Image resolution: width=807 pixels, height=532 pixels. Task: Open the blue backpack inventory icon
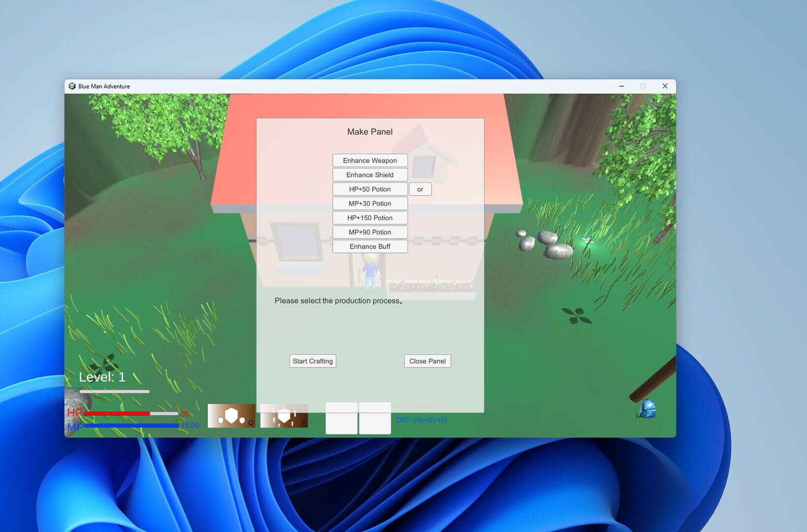point(647,409)
